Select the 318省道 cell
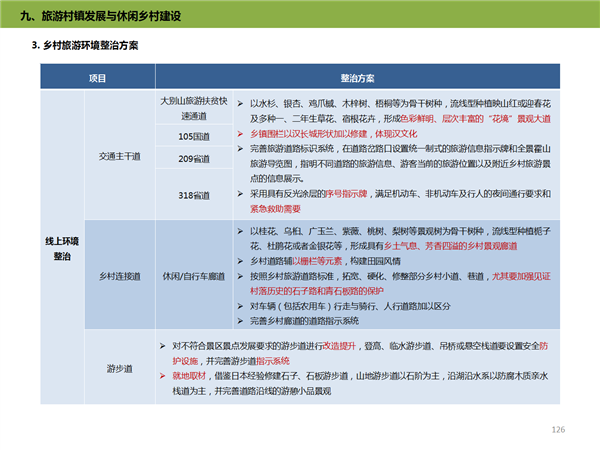 point(195,196)
